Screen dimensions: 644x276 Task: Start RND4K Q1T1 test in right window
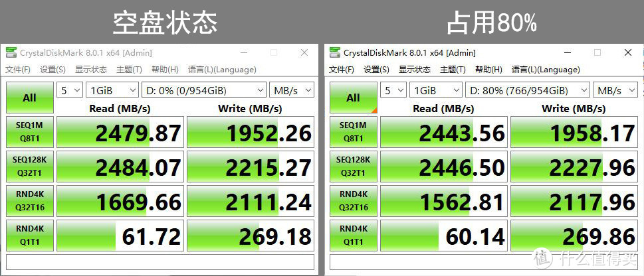coord(353,236)
